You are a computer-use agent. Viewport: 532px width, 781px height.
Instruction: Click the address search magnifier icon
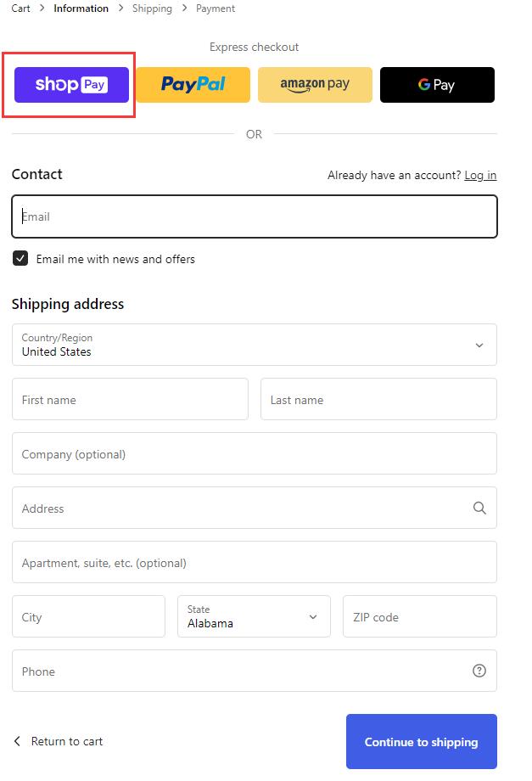point(479,508)
